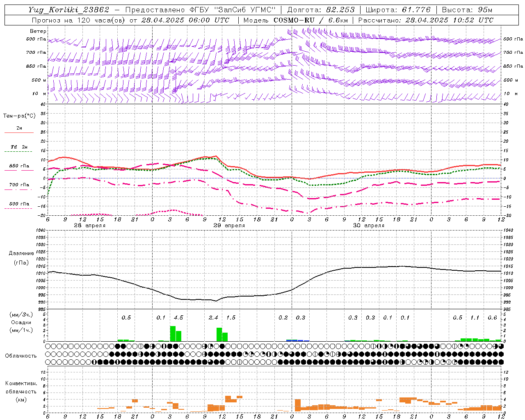
Task: Click the 28 апреля date label
Action: [x=89, y=226]
